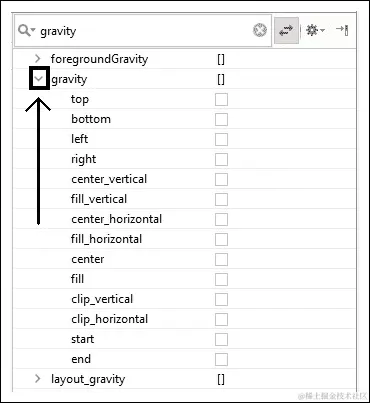Select the clip_horizontal label
The height and width of the screenshot is (403, 370).
[109, 319]
